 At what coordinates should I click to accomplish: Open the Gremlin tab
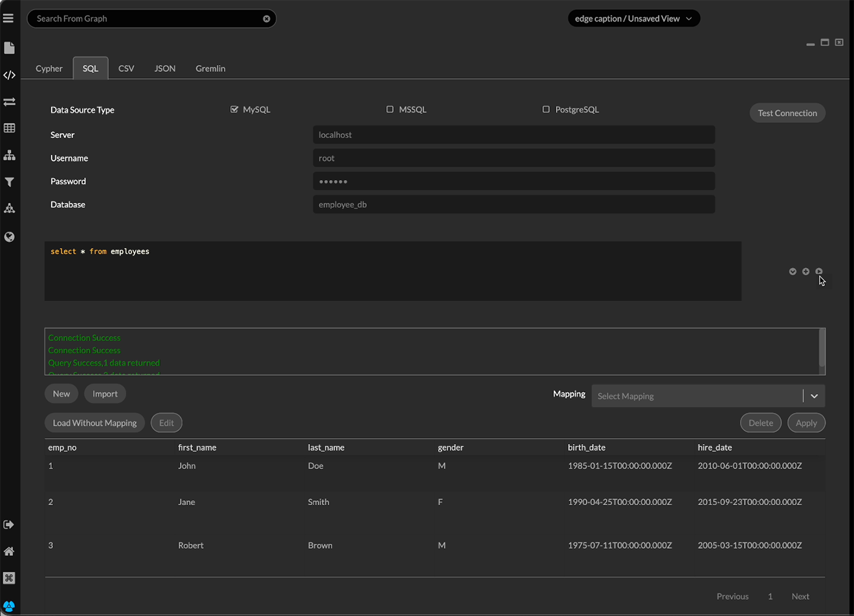pyautogui.click(x=210, y=69)
